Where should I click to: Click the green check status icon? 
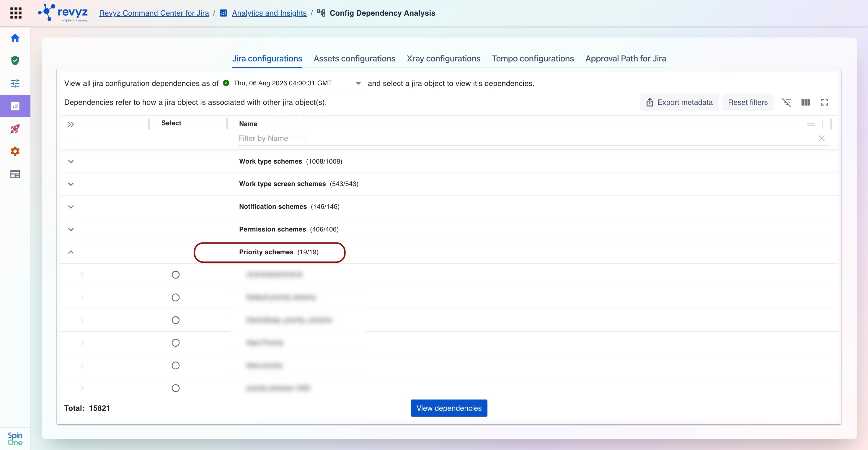click(x=226, y=83)
